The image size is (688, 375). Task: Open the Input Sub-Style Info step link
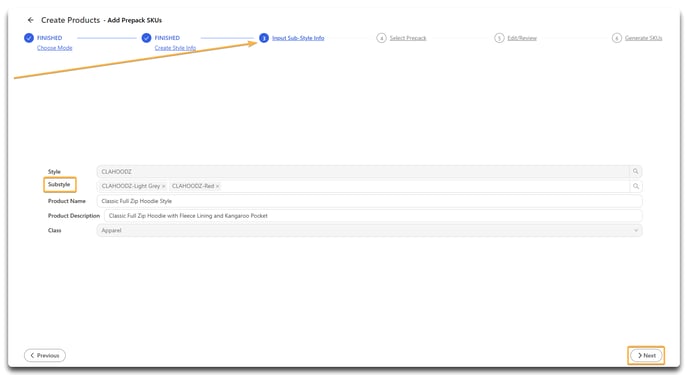point(298,38)
